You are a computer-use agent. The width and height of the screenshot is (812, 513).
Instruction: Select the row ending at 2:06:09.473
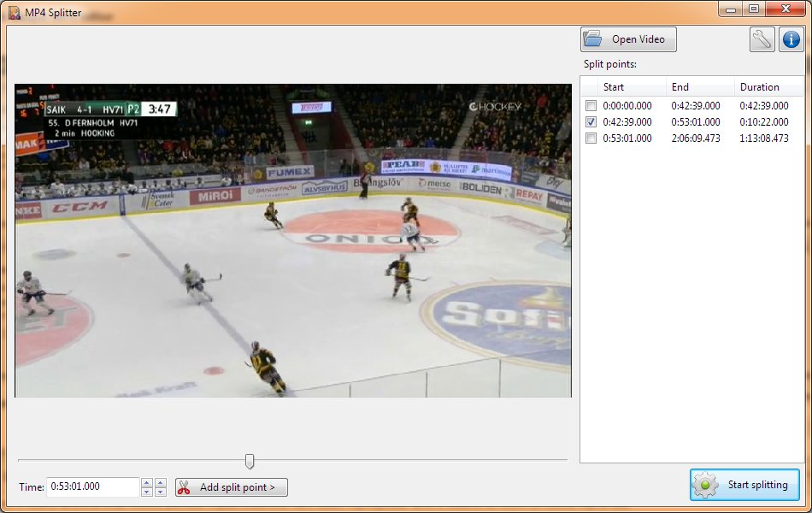click(692, 139)
